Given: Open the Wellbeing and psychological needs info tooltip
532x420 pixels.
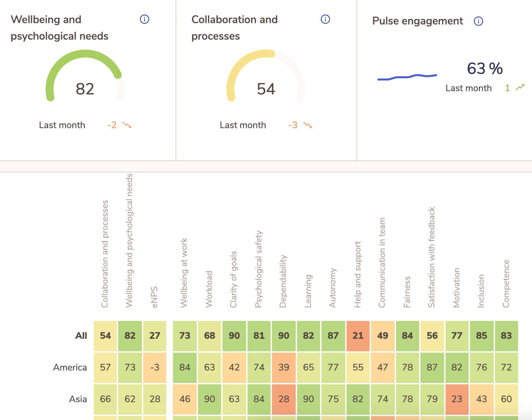Looking at the screenshot, I should pos(144,19).
